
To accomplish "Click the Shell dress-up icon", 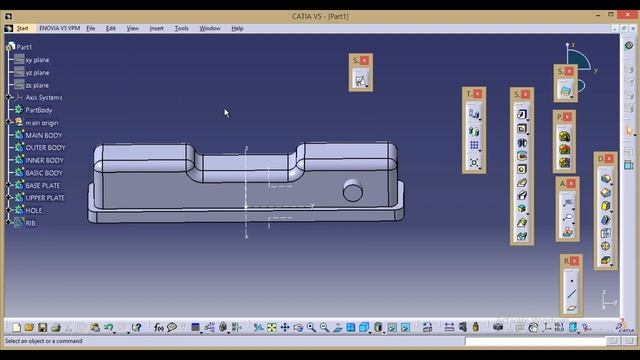I will 606,220.
